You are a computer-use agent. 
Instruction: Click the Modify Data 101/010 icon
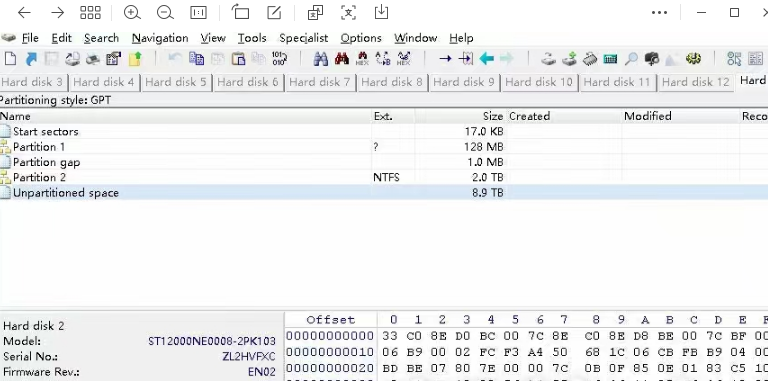click(x=279, y=59)
